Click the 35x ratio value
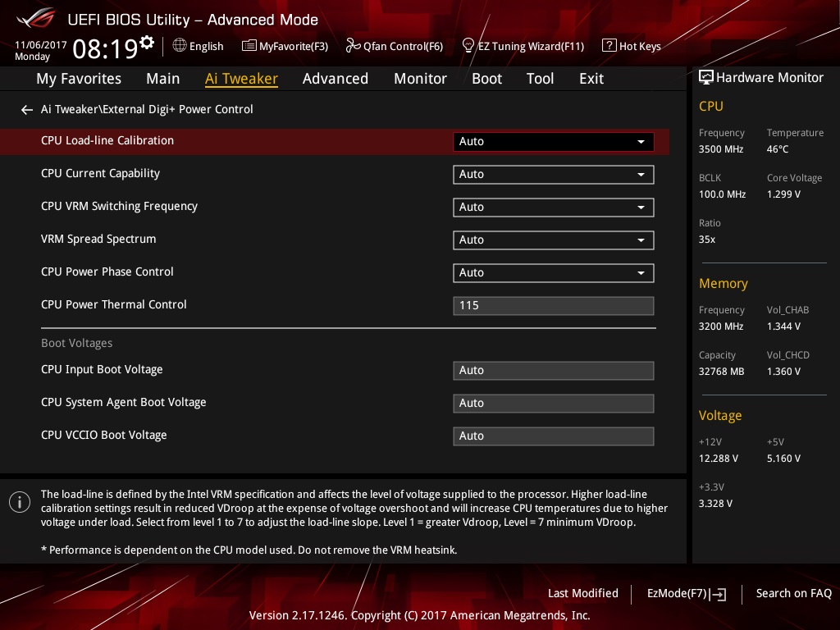 pyautogui.click(x=707, y=240)
